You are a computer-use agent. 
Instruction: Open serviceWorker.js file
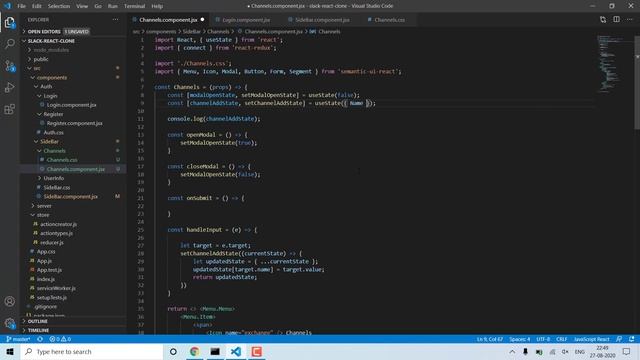point(56,288)
